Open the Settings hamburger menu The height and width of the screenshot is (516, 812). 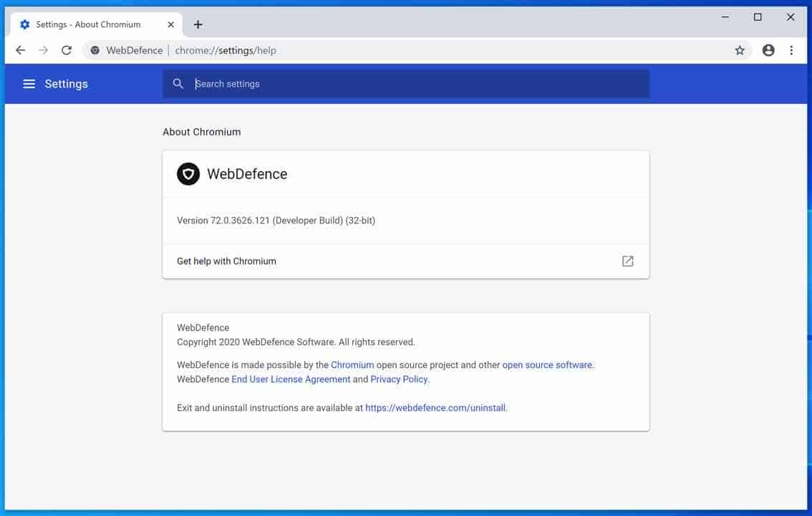click(29, 84)
